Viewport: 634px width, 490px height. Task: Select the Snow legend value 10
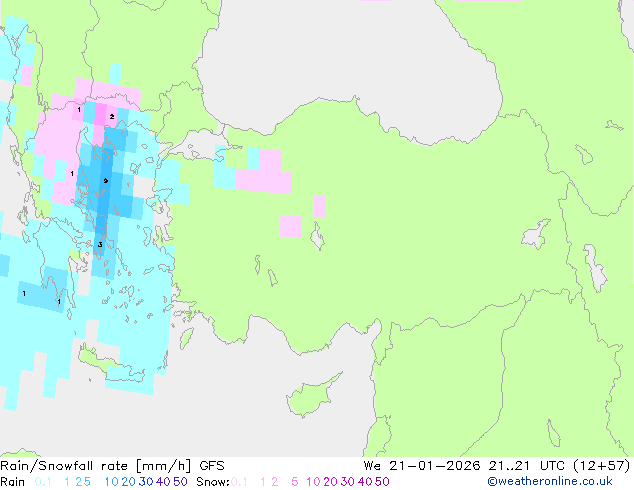[x=313, y=482]
